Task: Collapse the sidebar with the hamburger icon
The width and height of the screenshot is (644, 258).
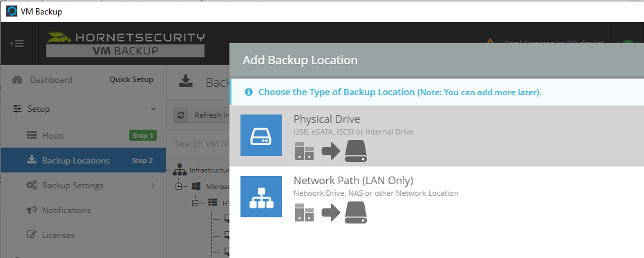Action: (19, 43)
